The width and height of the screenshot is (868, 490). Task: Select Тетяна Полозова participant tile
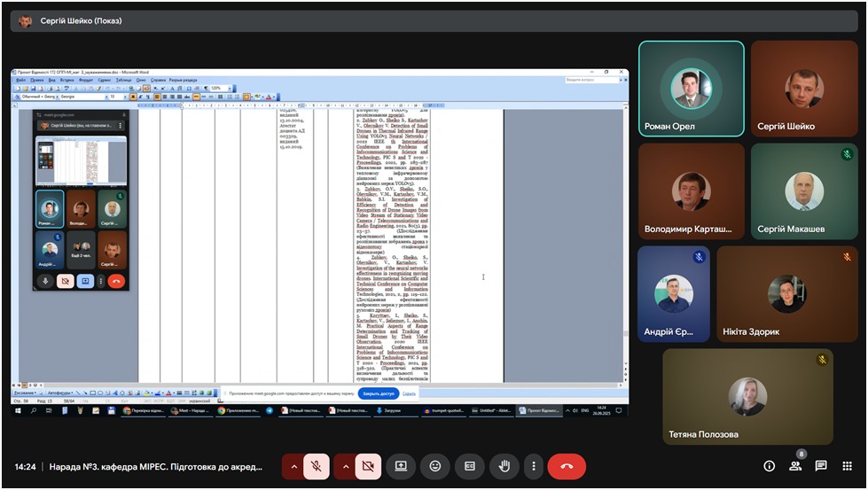[x=747, y=396]
